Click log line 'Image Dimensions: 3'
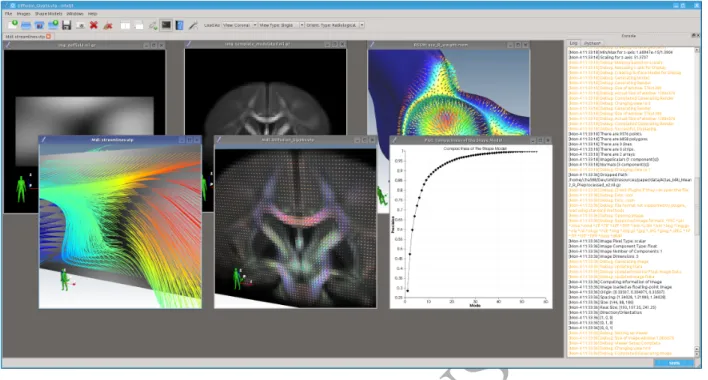The image size is (708, 380). pyautogui.click(x=604, y=256)
